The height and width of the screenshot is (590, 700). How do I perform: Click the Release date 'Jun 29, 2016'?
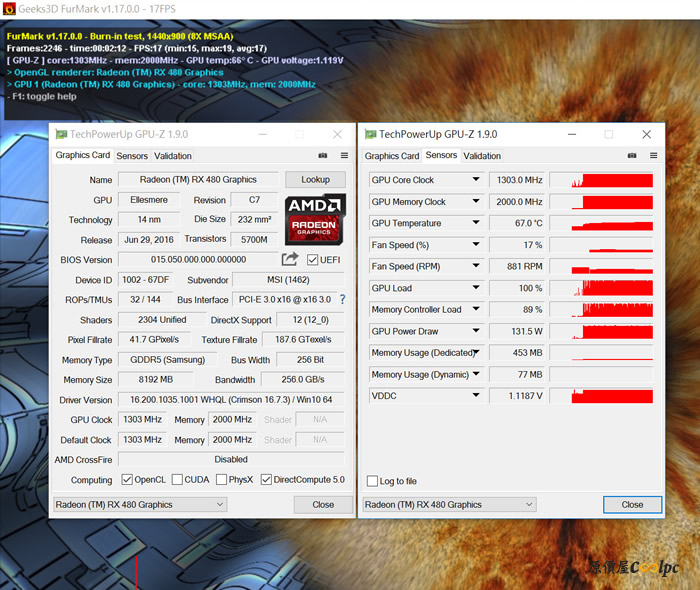click(149, 240)
